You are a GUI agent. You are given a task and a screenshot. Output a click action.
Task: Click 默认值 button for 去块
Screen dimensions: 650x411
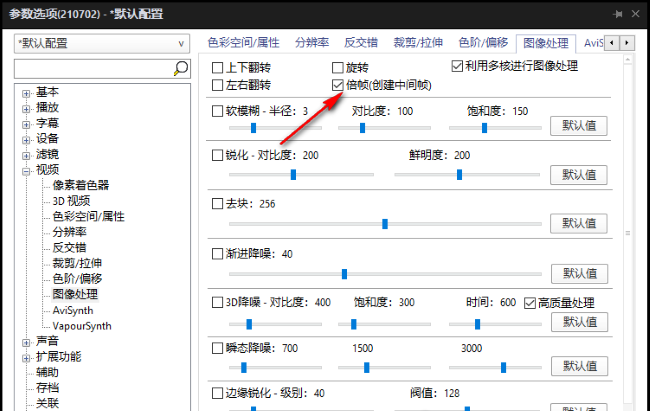[579, 223]
